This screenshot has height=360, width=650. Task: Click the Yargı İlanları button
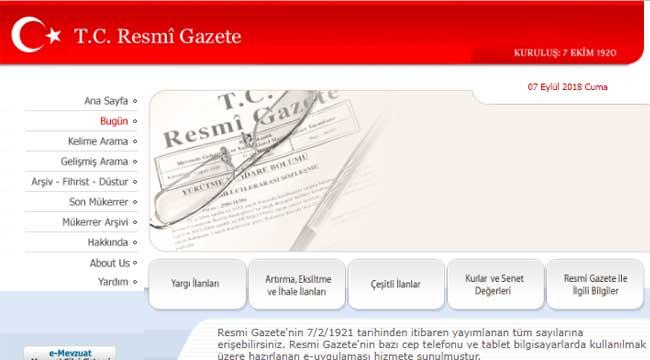tap(197, 284)
